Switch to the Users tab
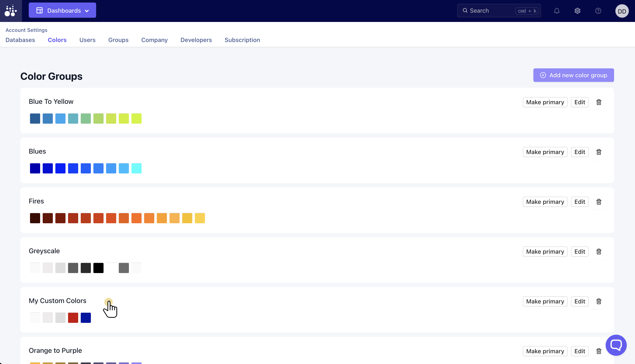This screenshot has width=635, height=364. pyautogui.click(x=87, y=40)
